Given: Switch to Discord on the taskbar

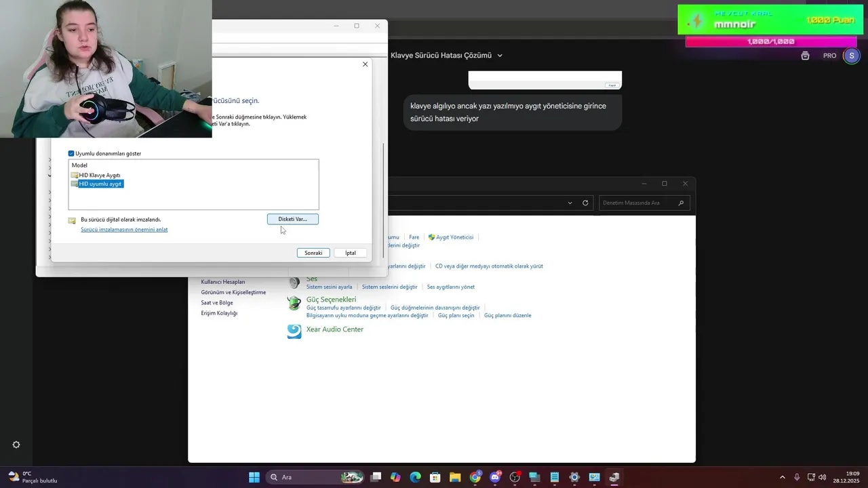Looking at the screenshot, I should [495, 477].
